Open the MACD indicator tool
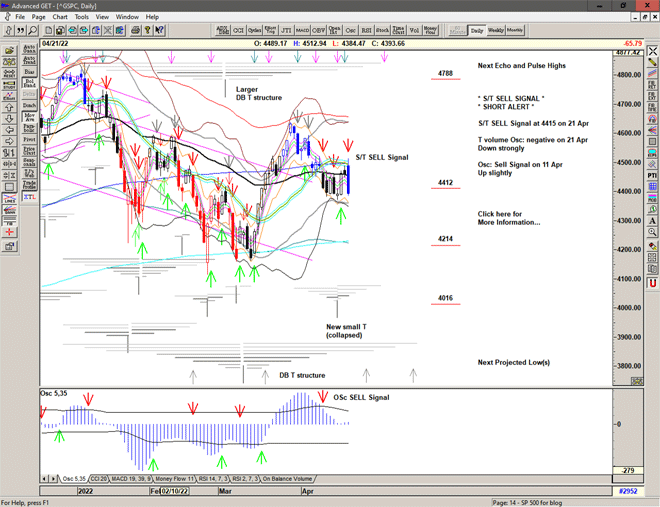660x507 pixels. [303, 30]
